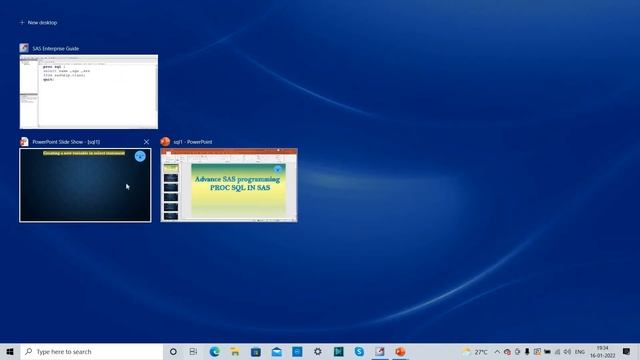Click the sql1 PowerPoint title icon
The image size is (640, 360).
tap(165, 142)
